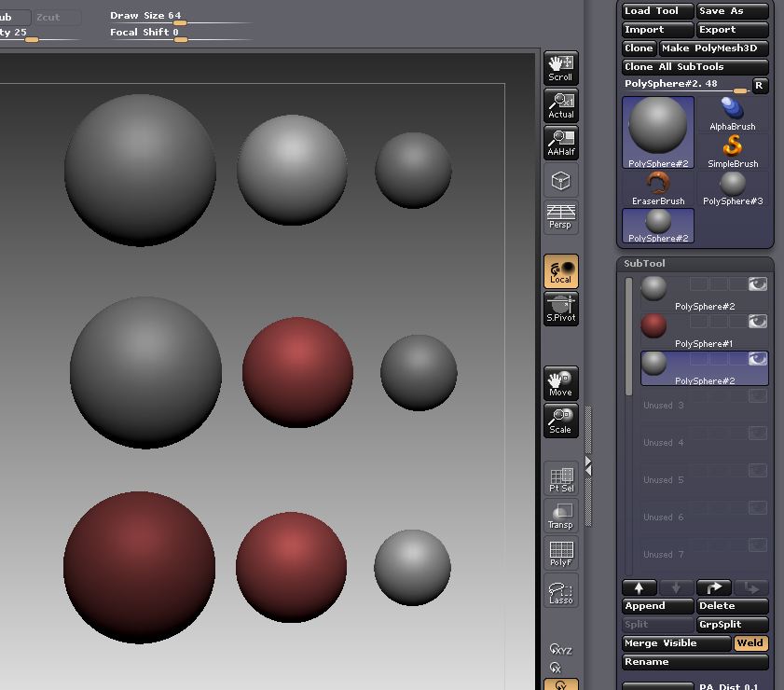The width and height of the screenshot is (784, 690).
Task: Click the Unused 6 subtool slot
Action: [x=704, y=517]
